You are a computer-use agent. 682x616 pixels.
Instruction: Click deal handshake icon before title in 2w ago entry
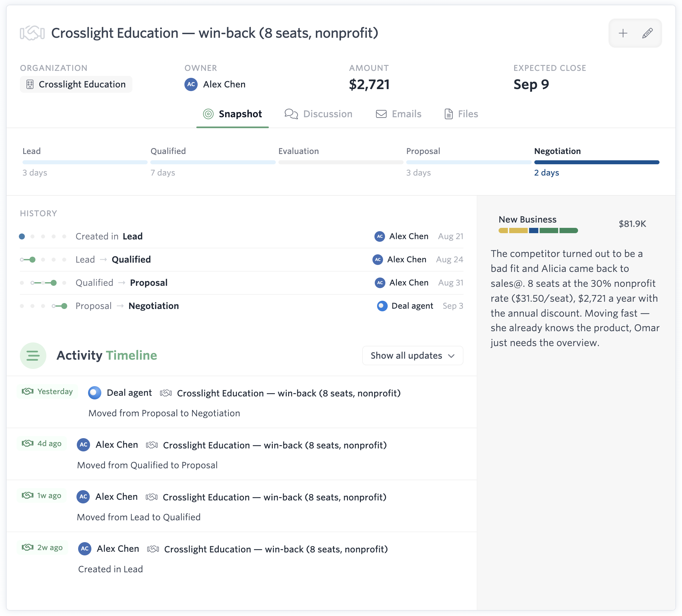(153, 549)
